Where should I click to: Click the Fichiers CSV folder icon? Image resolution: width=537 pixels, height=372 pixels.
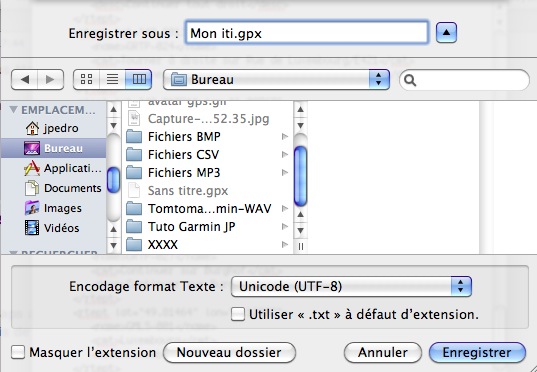134,155
